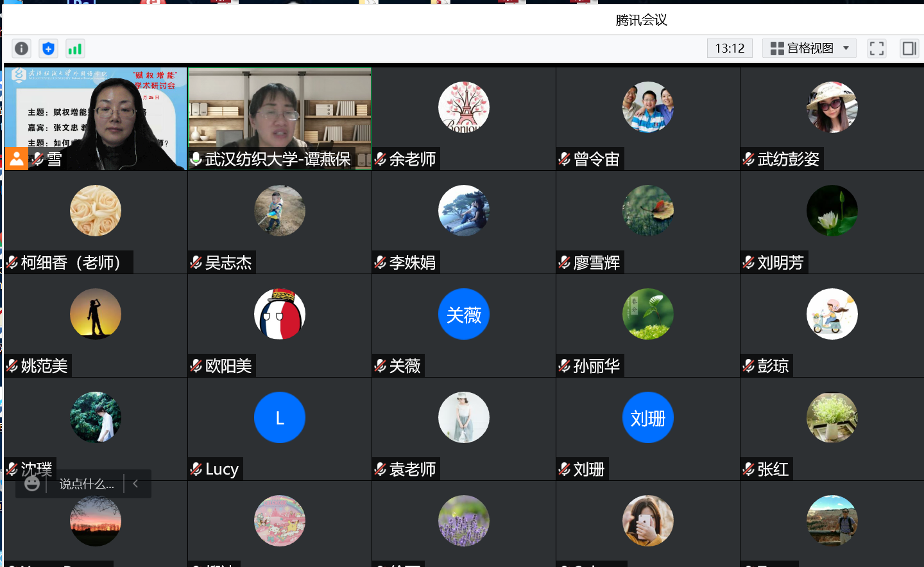Image resolution: width=924 pixels, height=567 pixels.
Task: Click the muted microphone icon beside 曾令宙
Action: pyautogui.click(x=565, y=159)
